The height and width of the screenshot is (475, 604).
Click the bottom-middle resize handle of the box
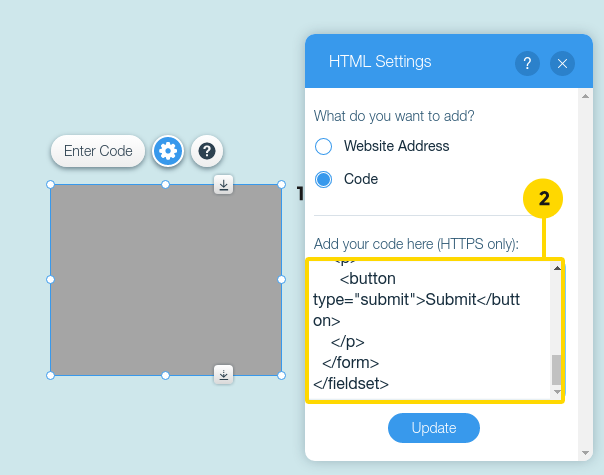tap(165, 376)
